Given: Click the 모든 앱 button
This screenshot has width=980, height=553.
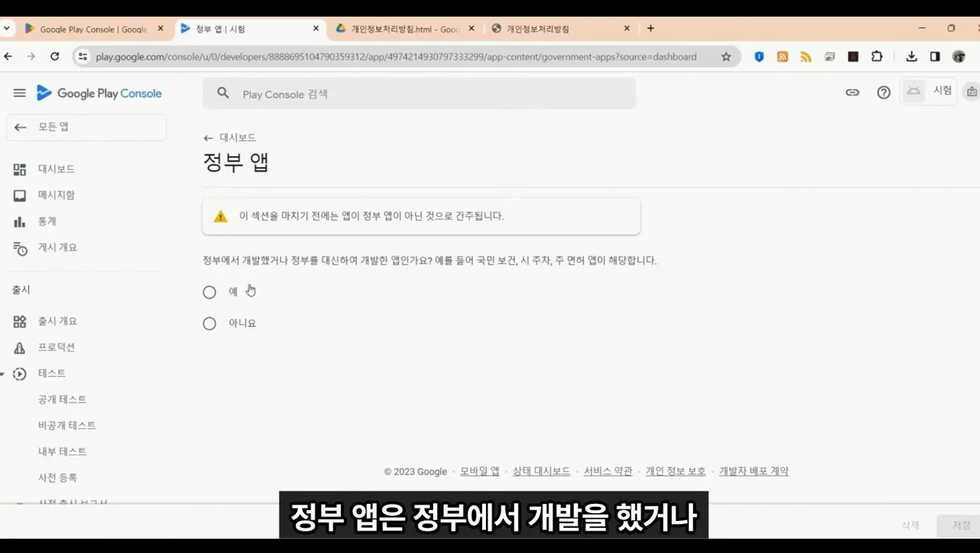Looking at the screenshot, I should [87, 127].
